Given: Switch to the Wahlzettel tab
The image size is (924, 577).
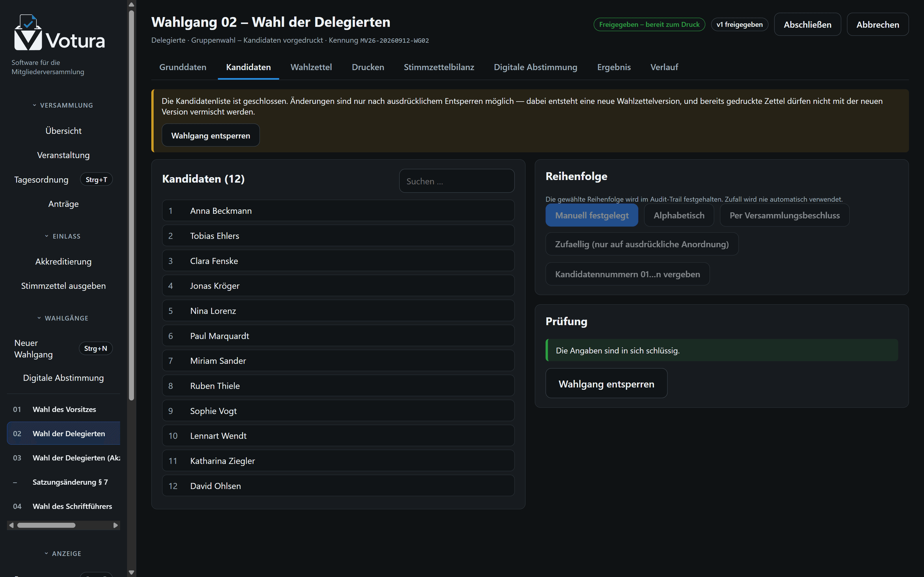Looking at the screenshot, I should pyautogui.click(x=311, y=67).
